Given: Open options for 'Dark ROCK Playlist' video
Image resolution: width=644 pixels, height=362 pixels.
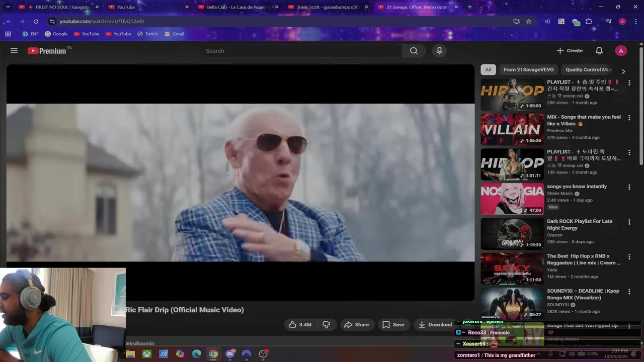Looking at the screenshot, I should [x=629, y=222].
